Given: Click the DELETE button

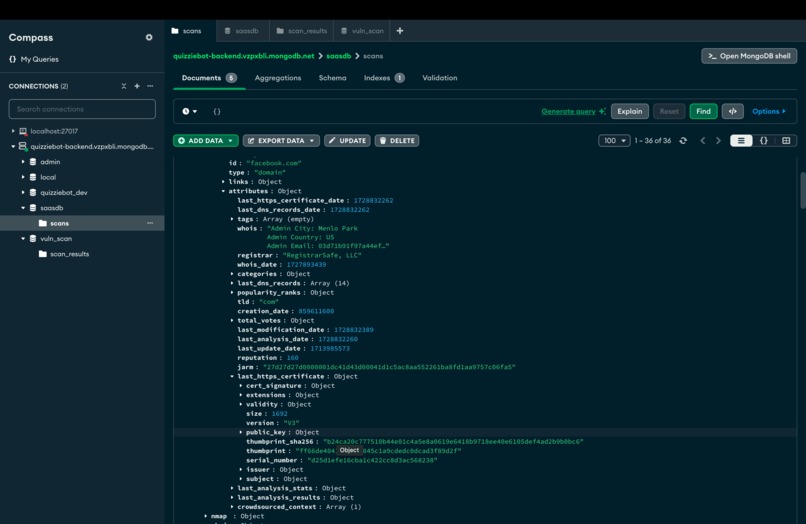Looking at the screenshot, I should (397, 140).
